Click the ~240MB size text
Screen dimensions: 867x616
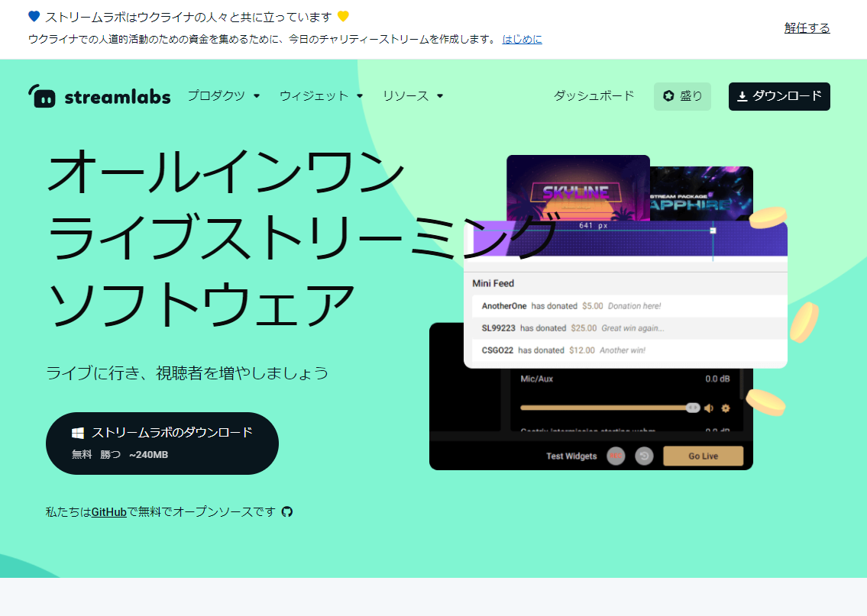pyautogui.click(x=149, y=455)
